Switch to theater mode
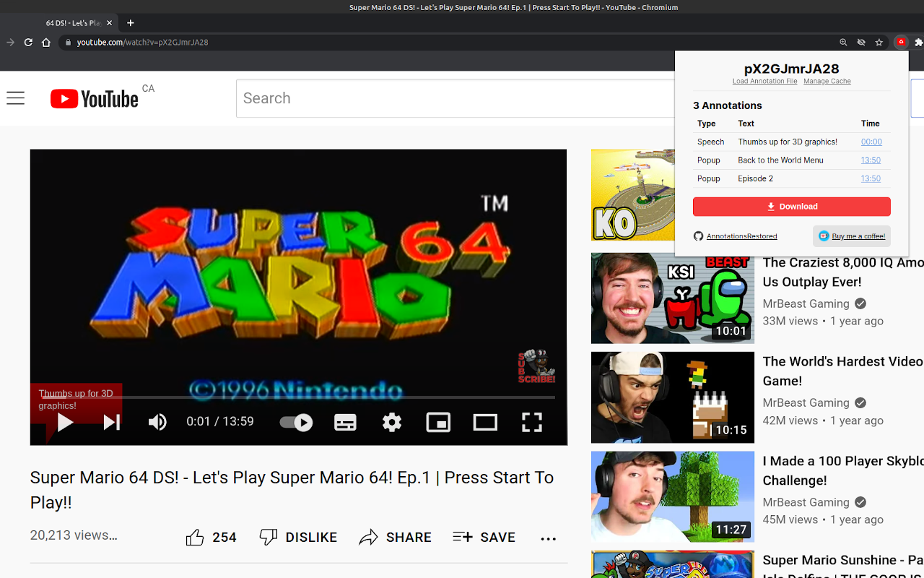This screenshot has width=924, height=578. 485,422
